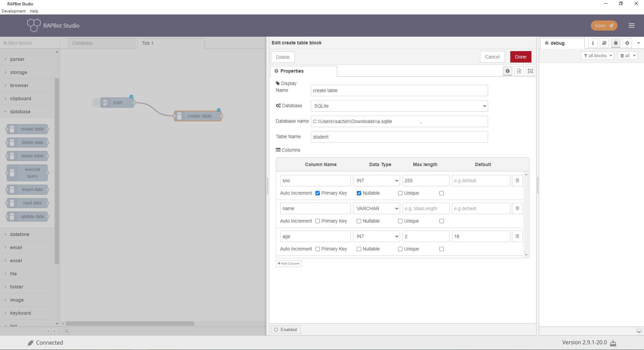
Task: Collapse all palette categories up-arrow icon
Action: (48, 331)
